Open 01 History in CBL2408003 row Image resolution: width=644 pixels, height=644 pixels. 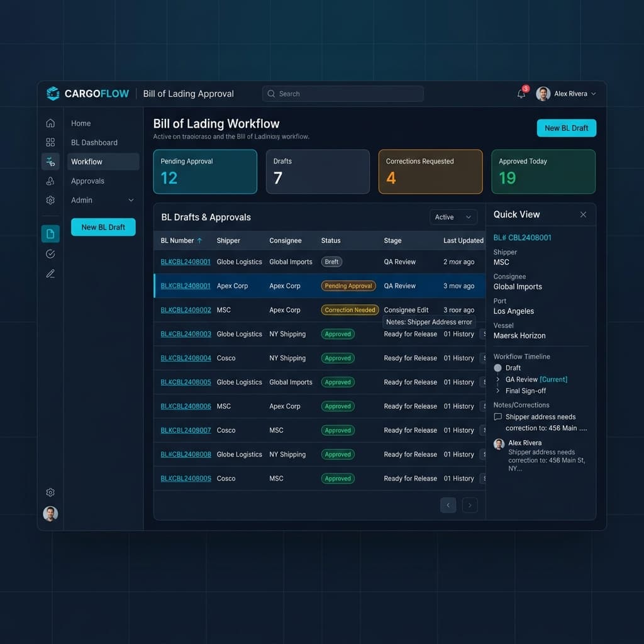point(458,335)
